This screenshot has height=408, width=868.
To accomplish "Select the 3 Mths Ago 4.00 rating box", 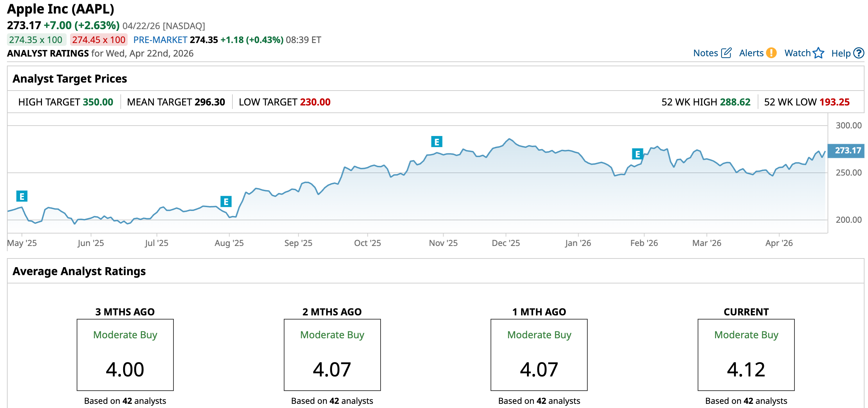I will (125, 355).
